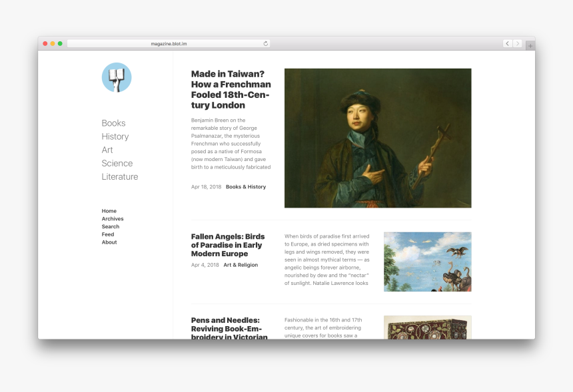This screenshot has height=392, width=573.
Task: Open the portrait painting with crucifix
Action: [x=378, y=138]
